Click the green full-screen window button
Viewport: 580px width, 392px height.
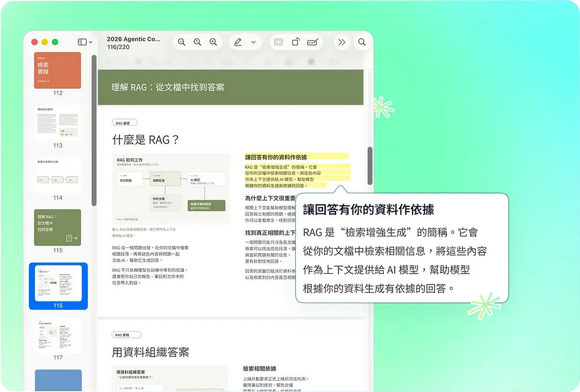[x=55, y=42]
